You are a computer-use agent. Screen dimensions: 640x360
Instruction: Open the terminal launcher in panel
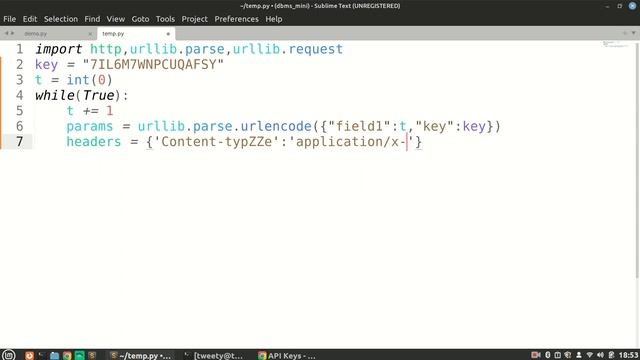click(x=42, y=355)
